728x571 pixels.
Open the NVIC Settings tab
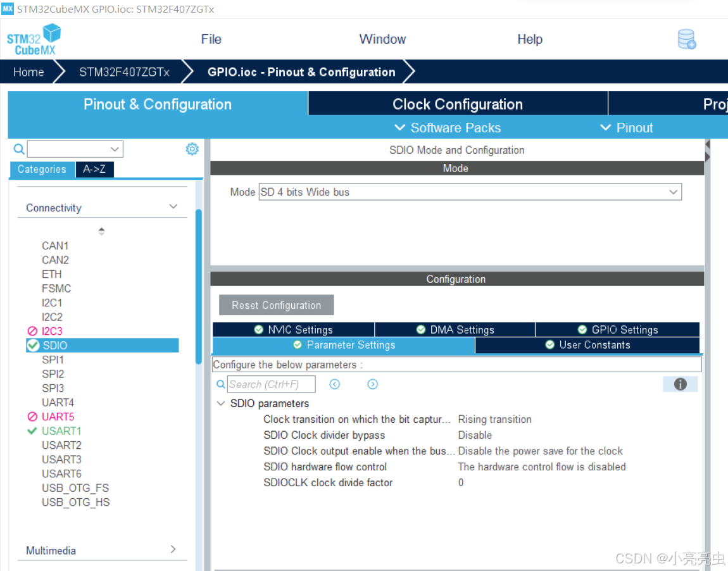pyautogui.click(x=294, y=330)
